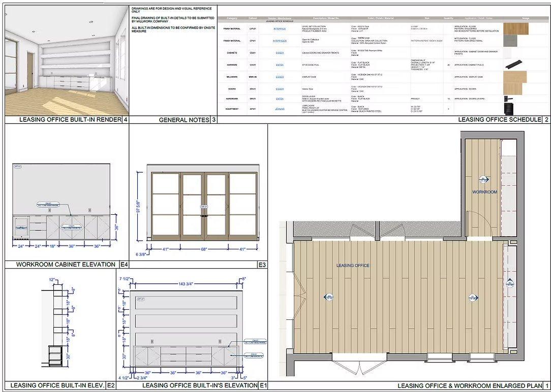Click the 'LEASING OFFICE SCHEDULE' title

click(500, 120)
